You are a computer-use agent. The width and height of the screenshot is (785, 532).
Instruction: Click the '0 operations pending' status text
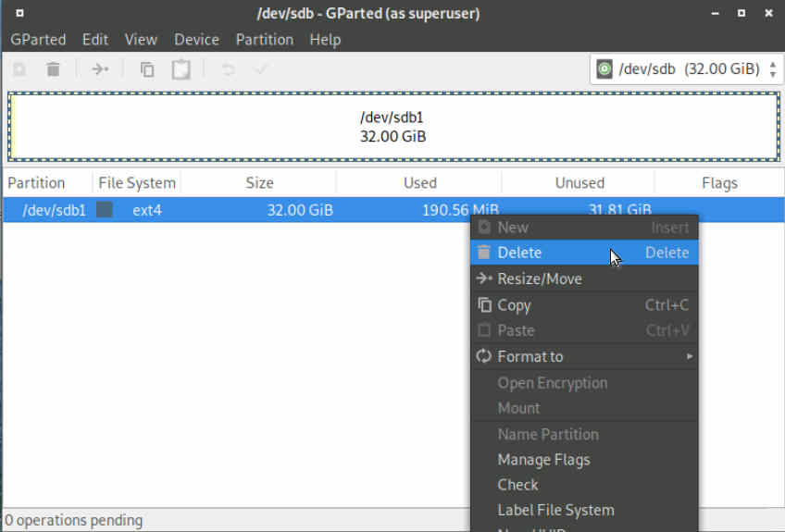point(74,521)
